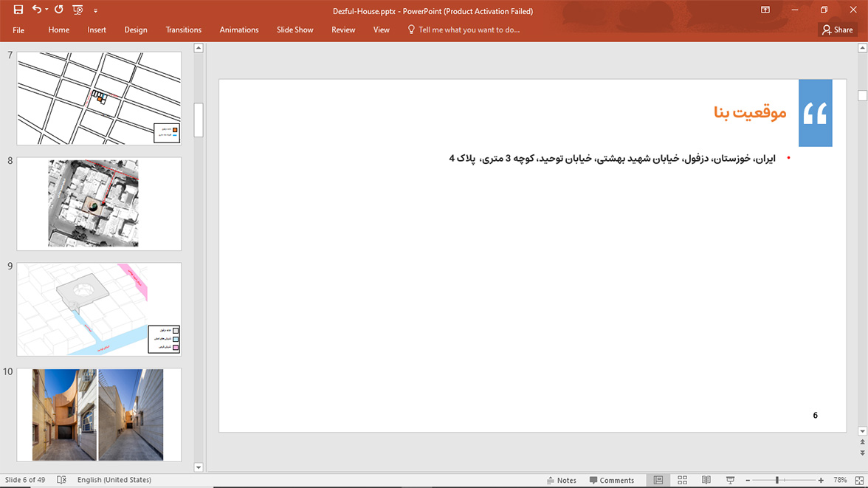Click the Repeat action icon
This screenshot has height=488, width=868.
59,10
